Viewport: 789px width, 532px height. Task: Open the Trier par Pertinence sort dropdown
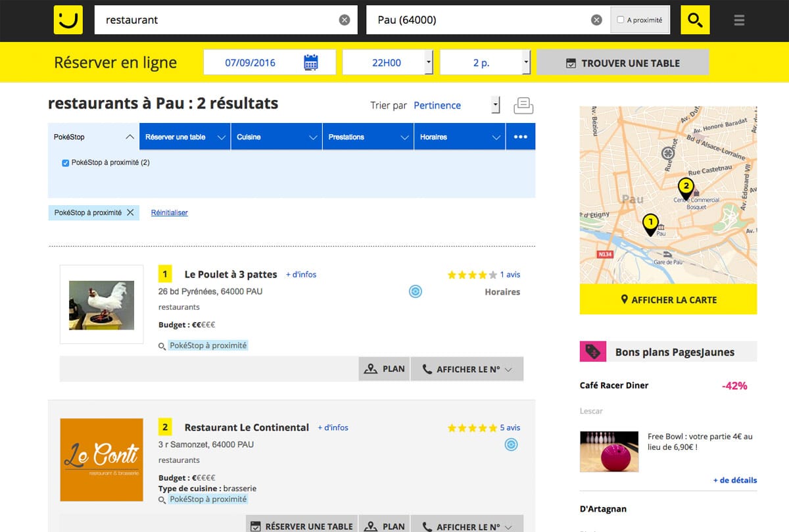(x=495, y=105)
